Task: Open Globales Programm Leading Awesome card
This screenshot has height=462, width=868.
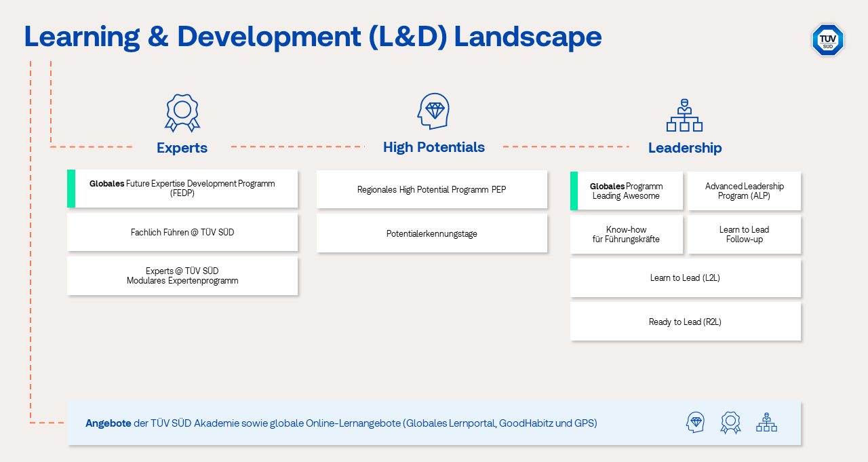Action: point(627,191)
